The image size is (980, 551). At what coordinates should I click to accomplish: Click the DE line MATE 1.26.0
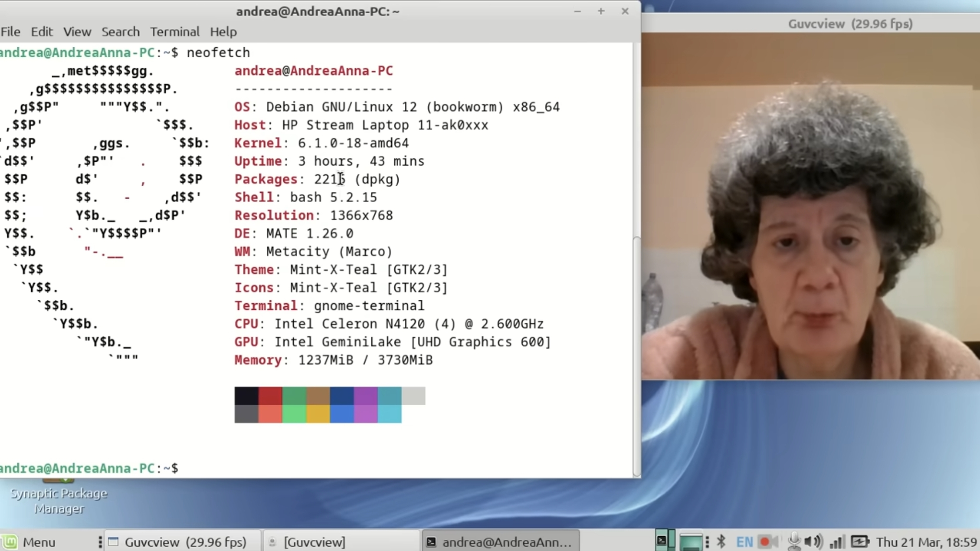click(x=294, y=233)
